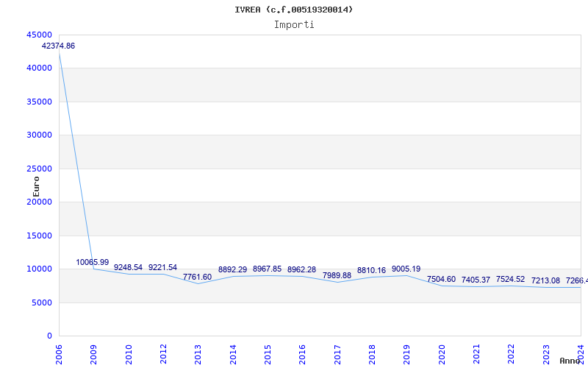Click the y-axis value 10000
The image size is (588, 368).
40,269
